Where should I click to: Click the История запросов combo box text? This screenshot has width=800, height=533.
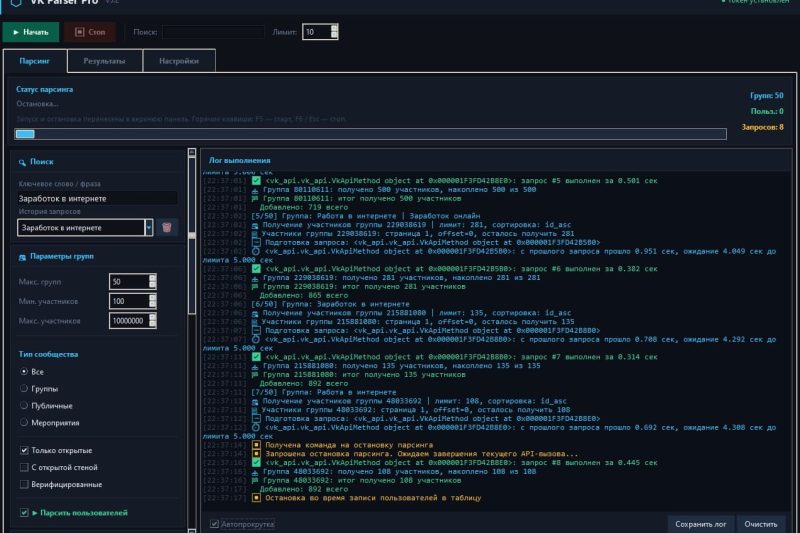81,227
